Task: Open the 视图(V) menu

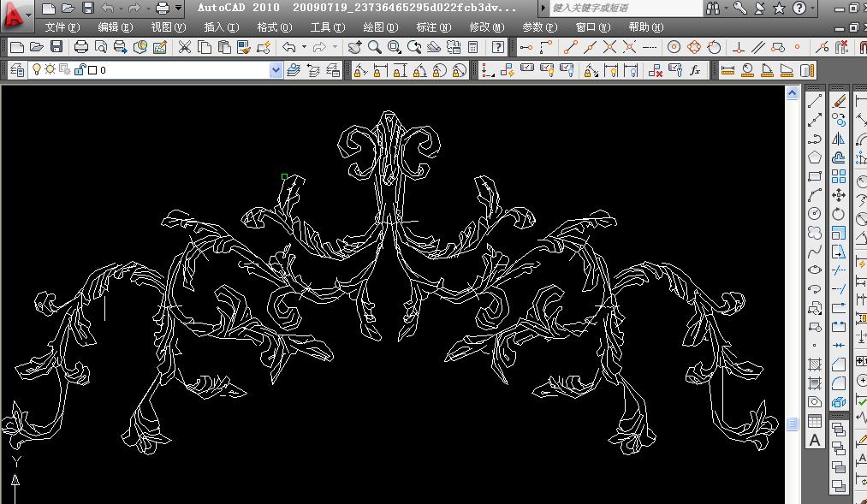Action: pos(169,27)
